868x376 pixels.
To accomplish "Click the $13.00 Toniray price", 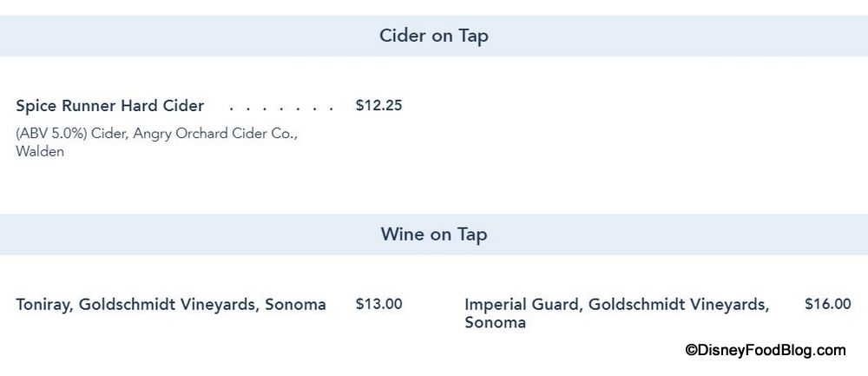I will (378, 304).
